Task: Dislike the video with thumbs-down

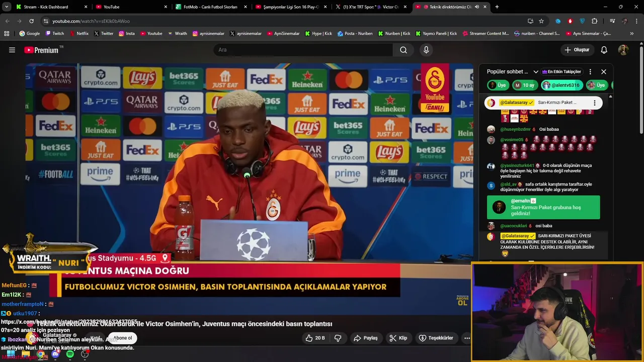Action: click(x=338, y=338)
